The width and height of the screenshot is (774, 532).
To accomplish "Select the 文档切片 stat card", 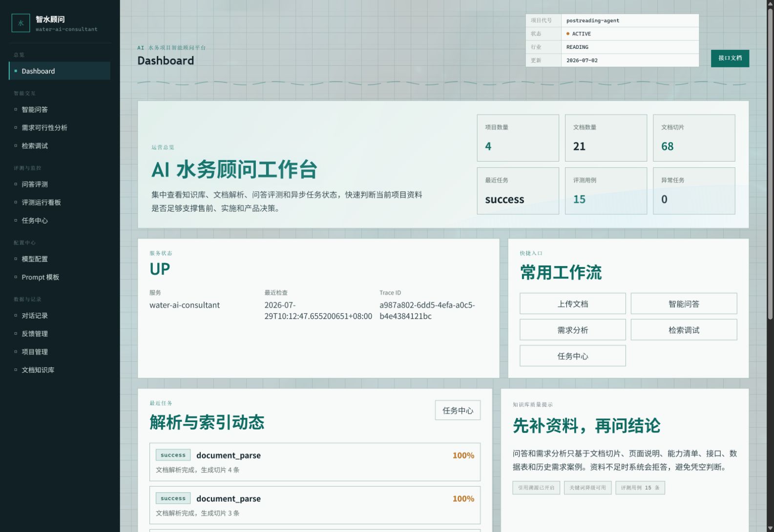I will [694, 138].
